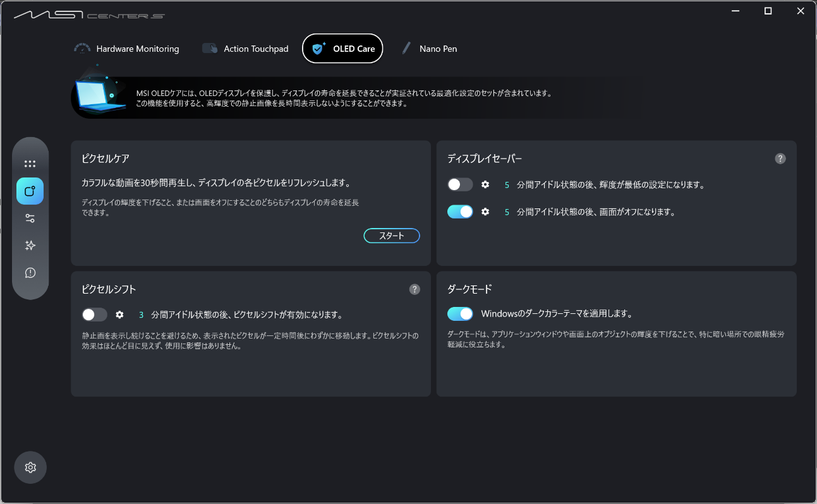Disable the screen-off after idle toggle
The height and width of the screenshot is (504, 817).
pyautogui.click(x=460, y=212)
